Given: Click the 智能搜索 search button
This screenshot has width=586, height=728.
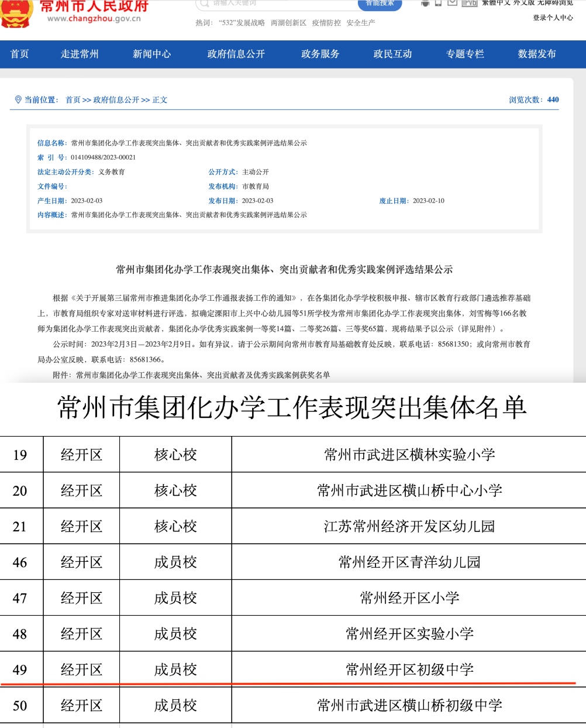Looking at the screenshot, I should pyautogui.click(x=380, y=4).
